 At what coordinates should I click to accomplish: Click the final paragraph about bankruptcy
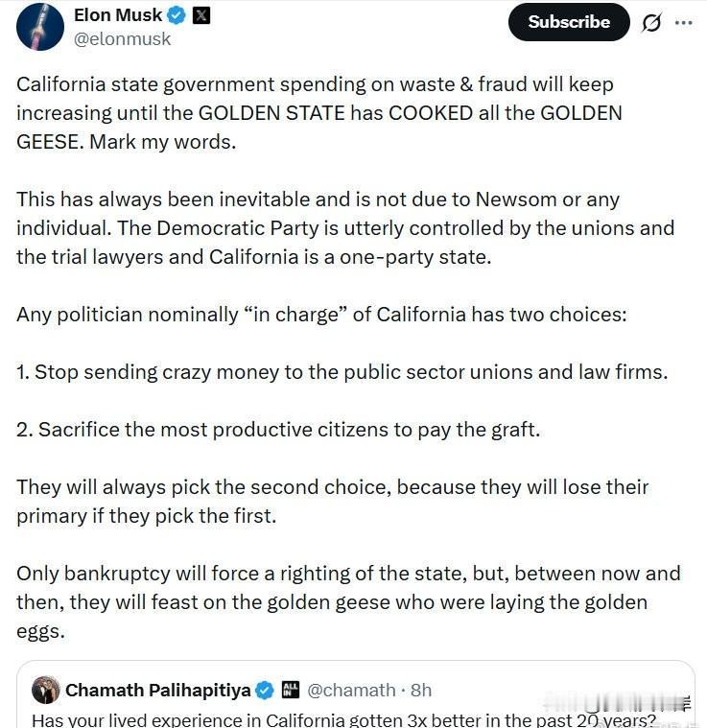point(345,602)
